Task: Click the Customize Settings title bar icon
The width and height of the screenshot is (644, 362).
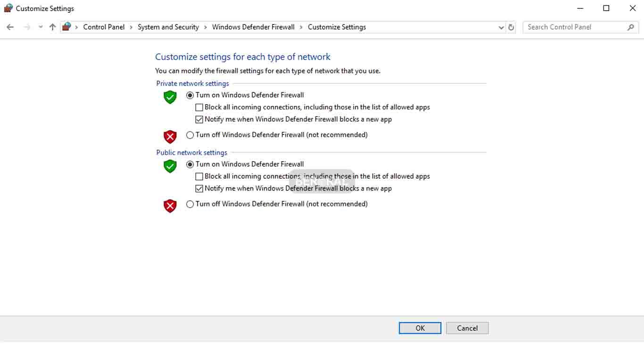Action: click(x=8, y=8)
